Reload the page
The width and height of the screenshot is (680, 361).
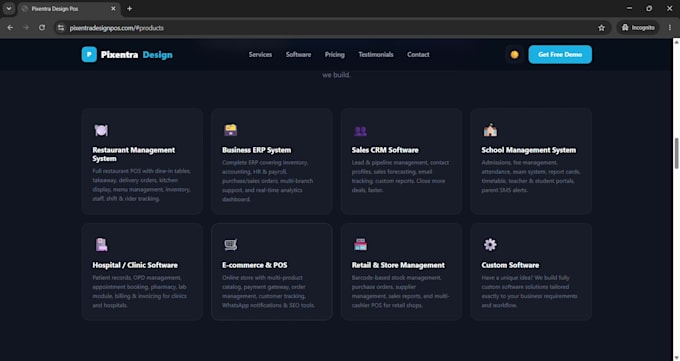tap(42, 28)
